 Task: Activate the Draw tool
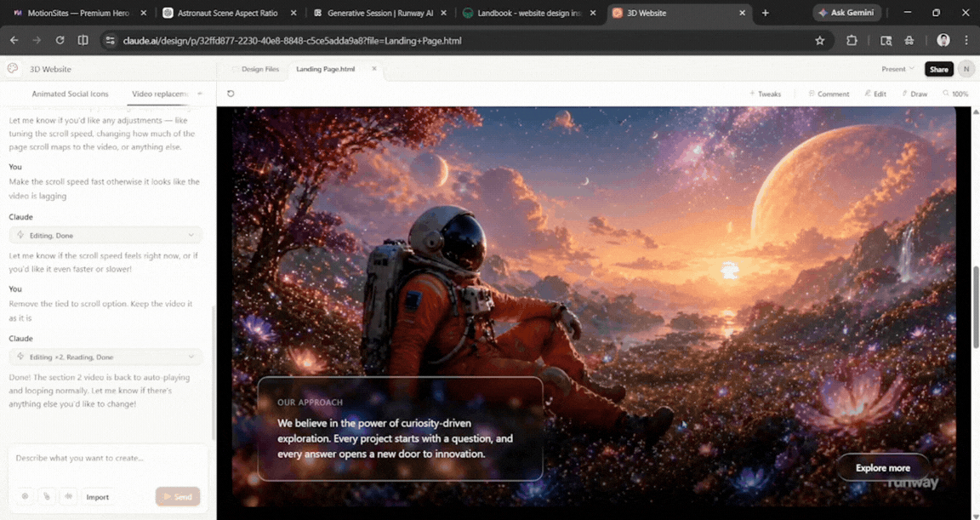point(914,94)
